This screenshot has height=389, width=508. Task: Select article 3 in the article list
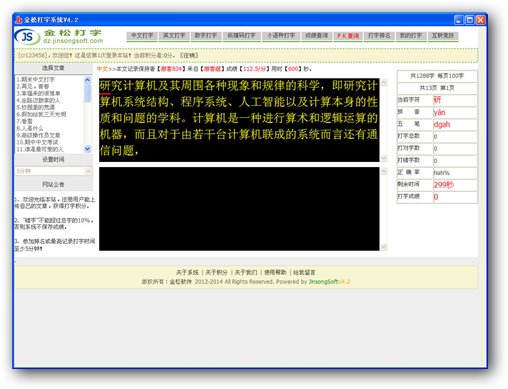pyautogui.click(x=38, y=93)
